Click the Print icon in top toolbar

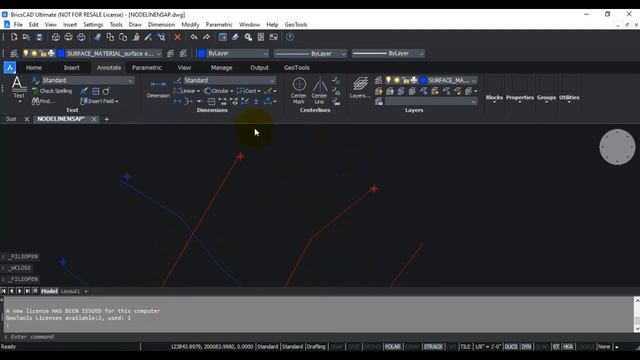[56, 37]
